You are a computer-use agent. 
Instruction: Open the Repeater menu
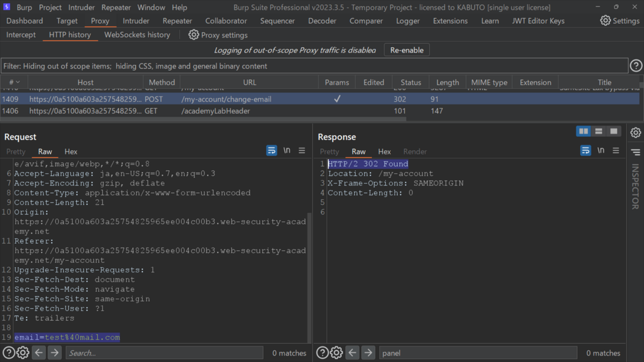click(x=116, y=8)
